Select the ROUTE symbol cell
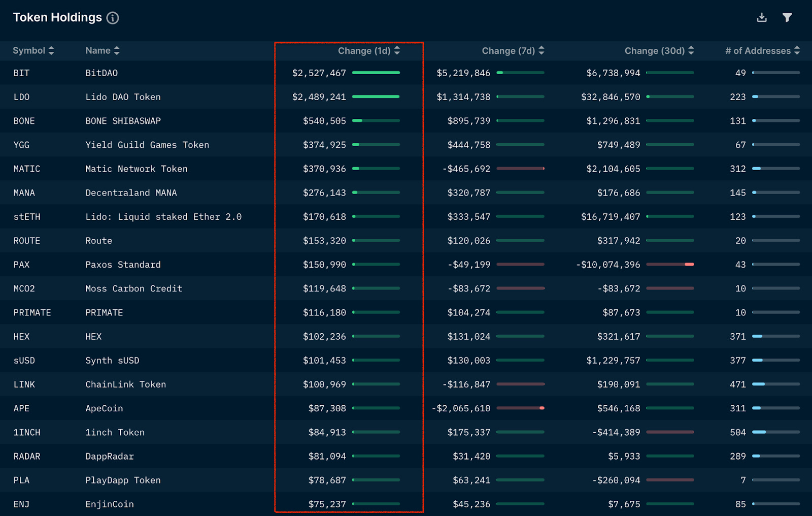This screenshot has height=516, width=812. pyautogui.click(x=27, y=241)
